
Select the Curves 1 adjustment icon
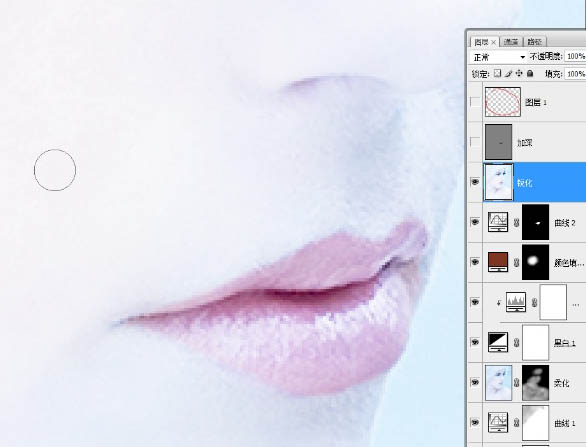[498, 422]
